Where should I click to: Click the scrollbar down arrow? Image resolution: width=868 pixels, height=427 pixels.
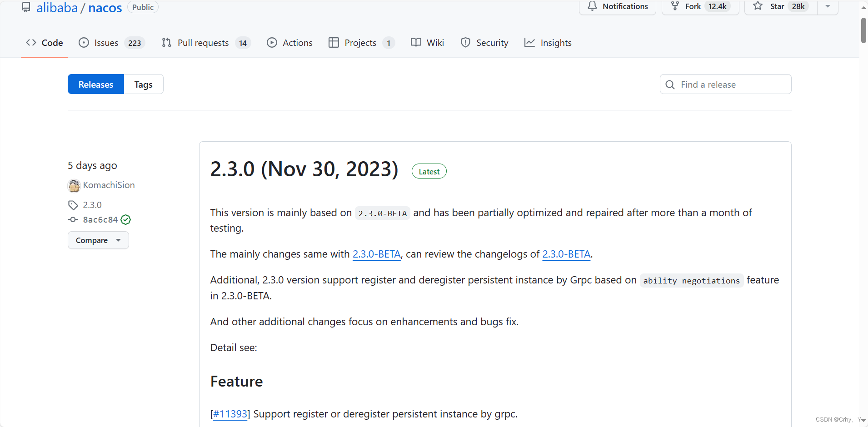pyautogui.click(x=863, y=421)
